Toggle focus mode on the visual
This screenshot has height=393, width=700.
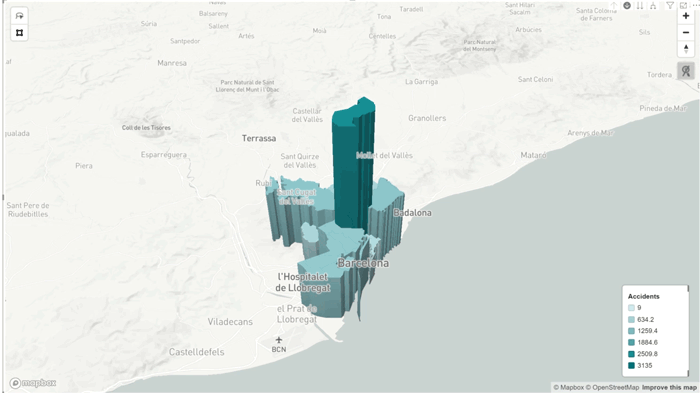[x=683, y=5]
